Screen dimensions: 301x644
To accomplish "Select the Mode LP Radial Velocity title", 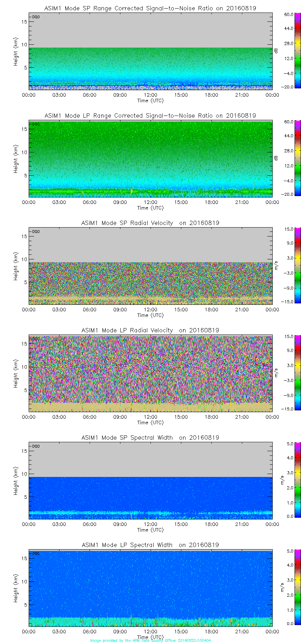I will pyautogui.click(x=150, y=330).
